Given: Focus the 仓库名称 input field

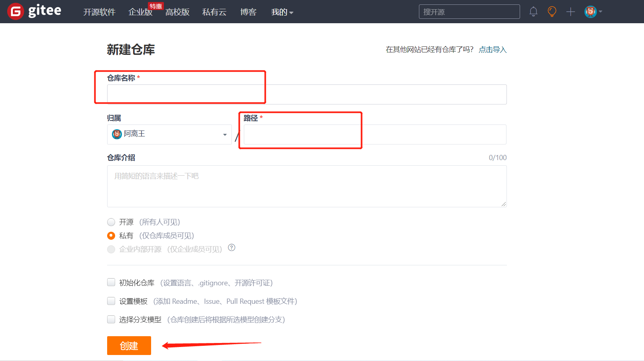Looking at the screenshot, I should tap(307, 94).
